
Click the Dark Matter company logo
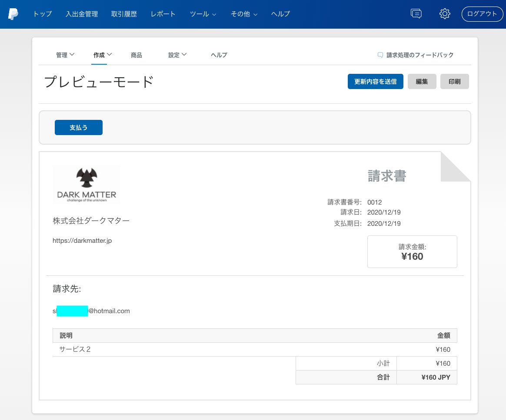click(x=87, y=184)
